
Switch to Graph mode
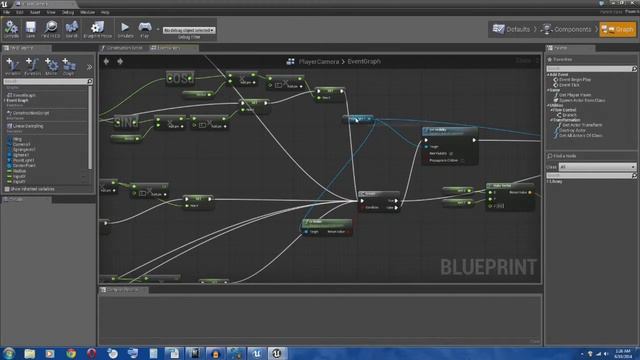coord(618,29)
